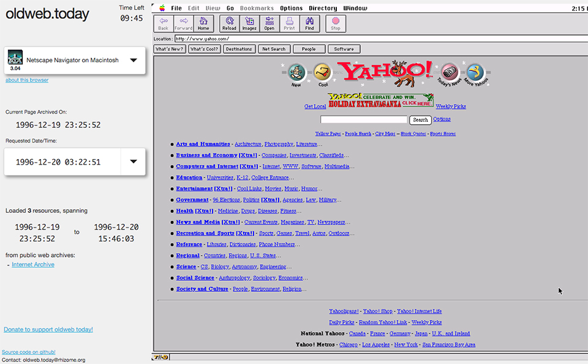Click the Net Search directory button

(273, 49)
